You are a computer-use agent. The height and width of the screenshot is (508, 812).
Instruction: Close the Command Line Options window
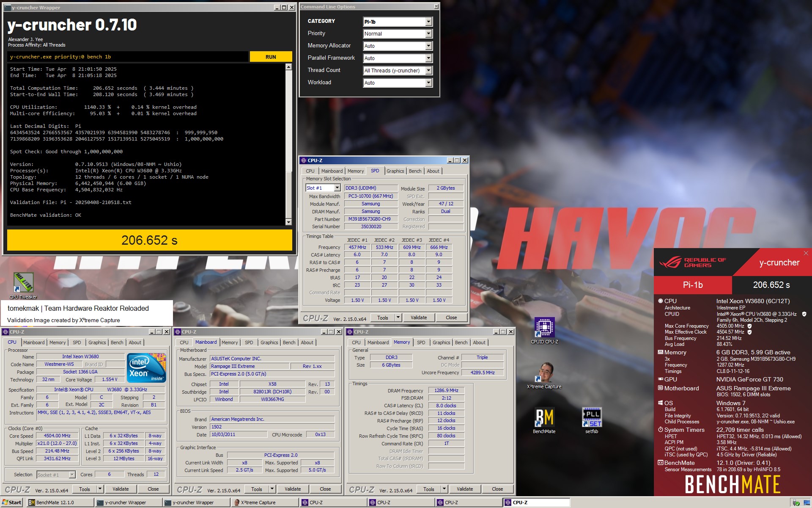pyautogui.click(x=436, y=6)
